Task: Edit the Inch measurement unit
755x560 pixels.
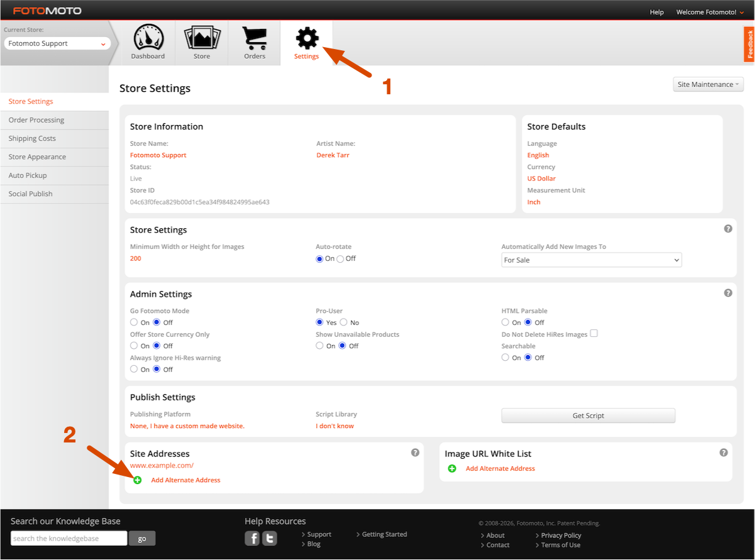Action: click(x=534, y=202)
